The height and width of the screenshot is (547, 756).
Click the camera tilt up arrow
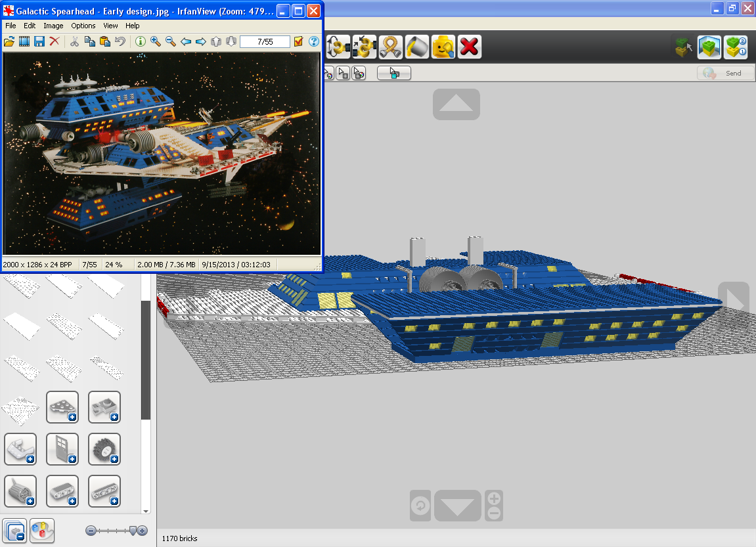tap(456, 104)
